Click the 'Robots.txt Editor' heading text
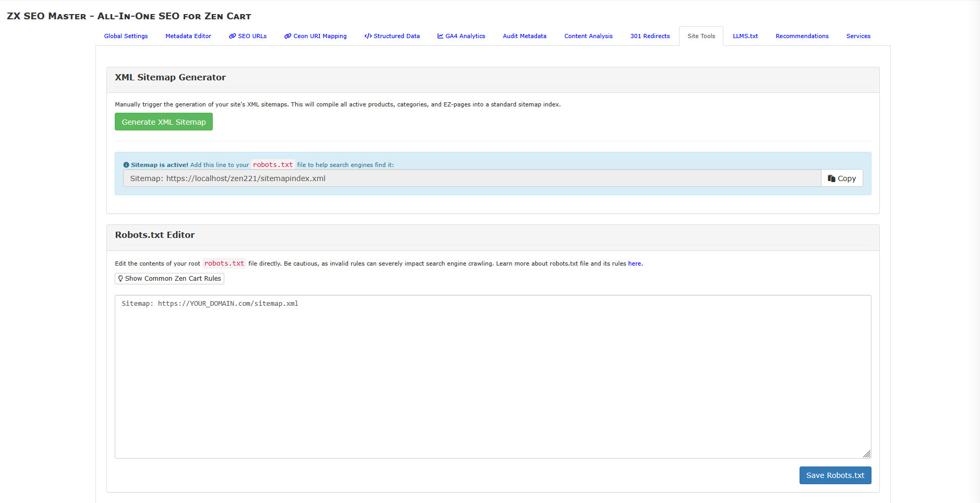 (x=155, y=235)
